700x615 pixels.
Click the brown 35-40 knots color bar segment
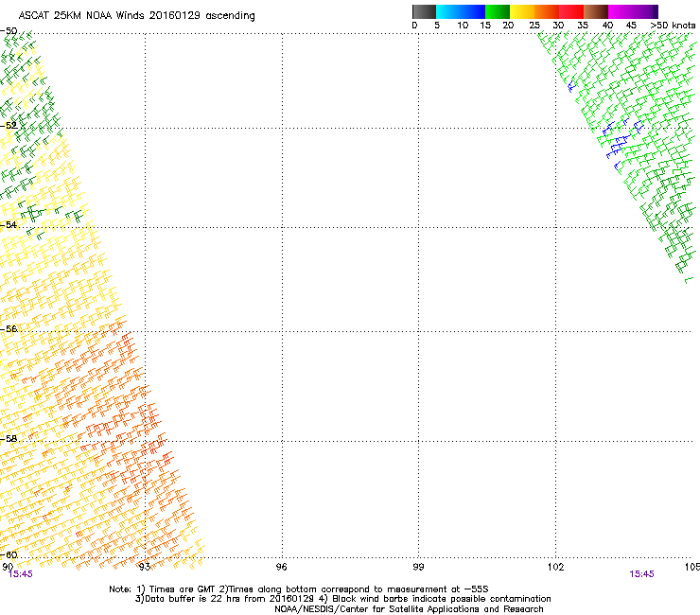[596, 11]
